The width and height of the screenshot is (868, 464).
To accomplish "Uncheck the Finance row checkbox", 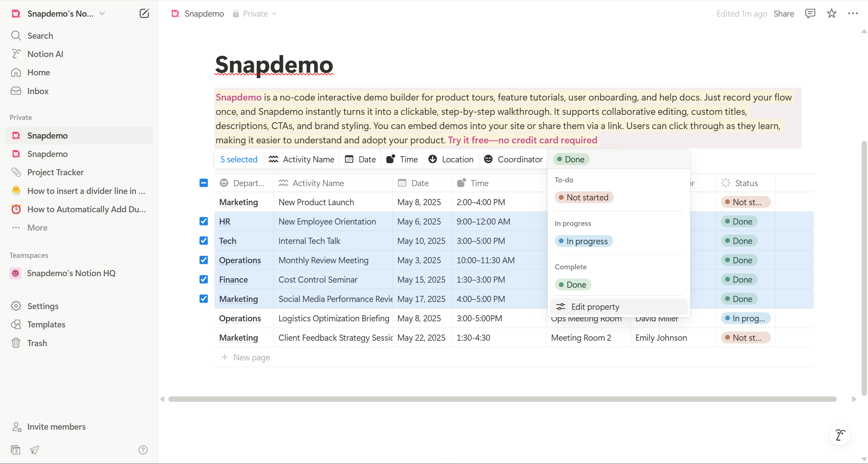I will [x=204, y=280].
